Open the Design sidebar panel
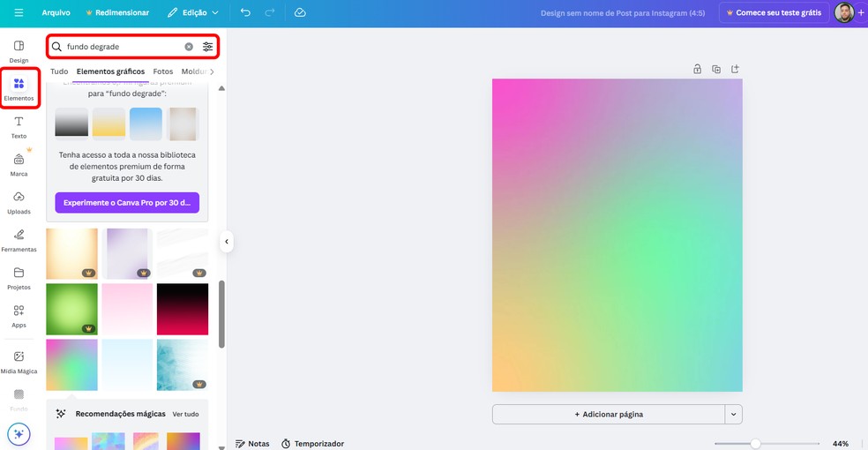Screen dimensions: 868x450 pyautogui.click(x=19, y=51)
